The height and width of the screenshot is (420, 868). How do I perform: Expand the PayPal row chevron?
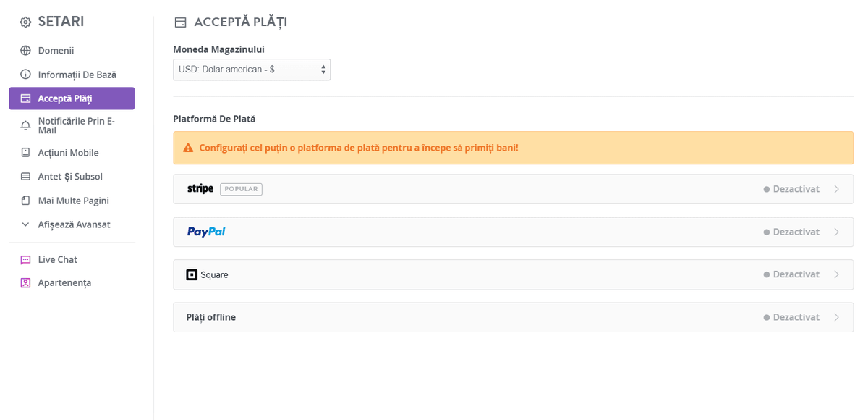coord(837,232)
